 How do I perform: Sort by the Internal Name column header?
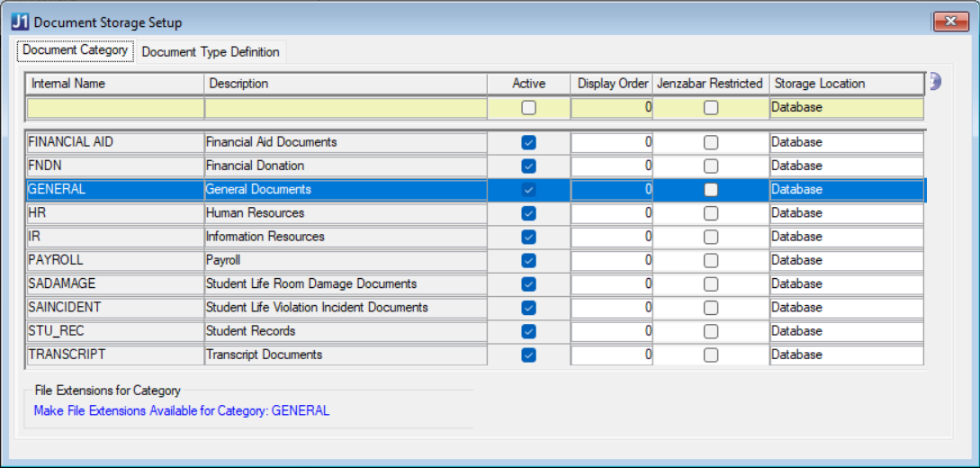coord(115,84)
